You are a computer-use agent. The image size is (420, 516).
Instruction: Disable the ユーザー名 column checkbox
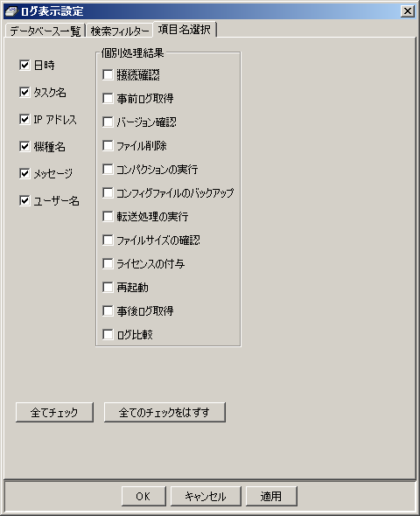[x=24, y=200]
